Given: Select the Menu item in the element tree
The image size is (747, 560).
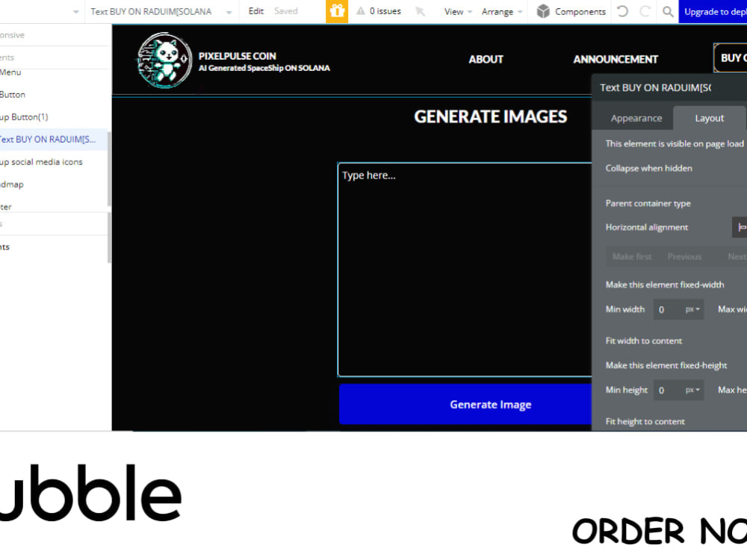Looking at the screenshot, I should tap(10, 72).
